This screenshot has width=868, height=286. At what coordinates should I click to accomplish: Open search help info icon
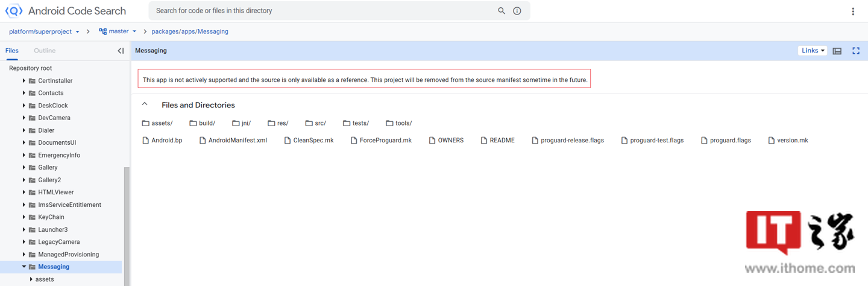click(517, 11)
